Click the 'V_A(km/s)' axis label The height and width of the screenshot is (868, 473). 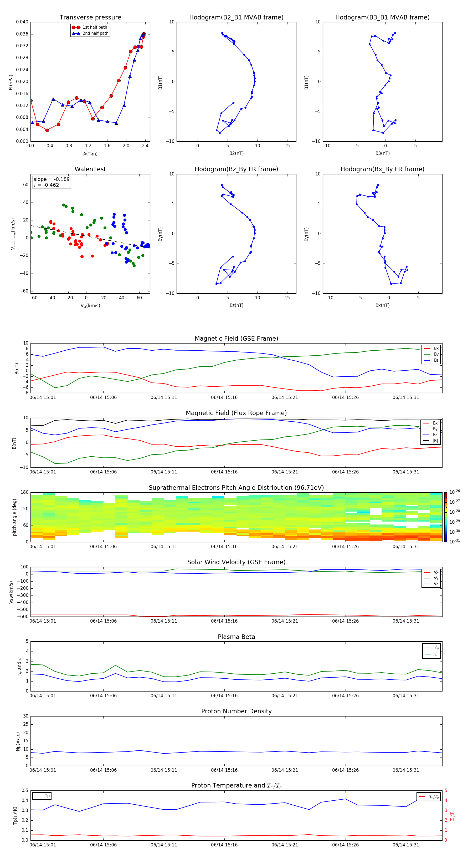pos(90,306)
